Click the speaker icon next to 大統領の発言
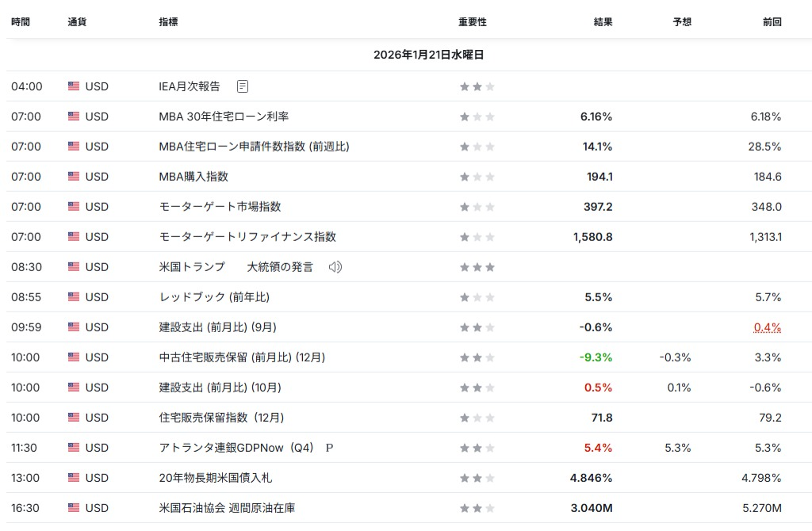Viewport: 812px width, 531px height. [x=335, y=267]
